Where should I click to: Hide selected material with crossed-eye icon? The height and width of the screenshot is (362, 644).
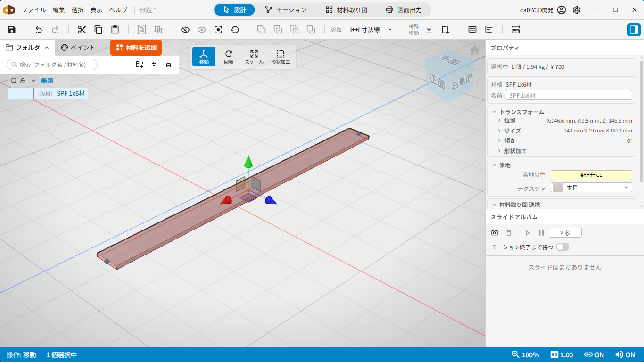(185, 30)
